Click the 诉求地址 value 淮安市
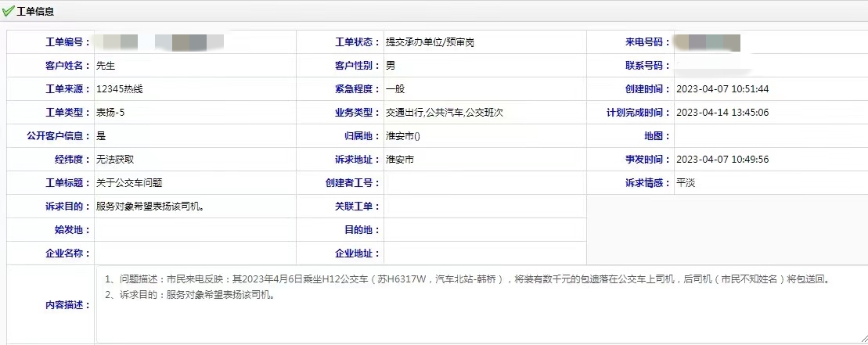The width and height of the screenshot is (868, 345). tap(400, 160)
